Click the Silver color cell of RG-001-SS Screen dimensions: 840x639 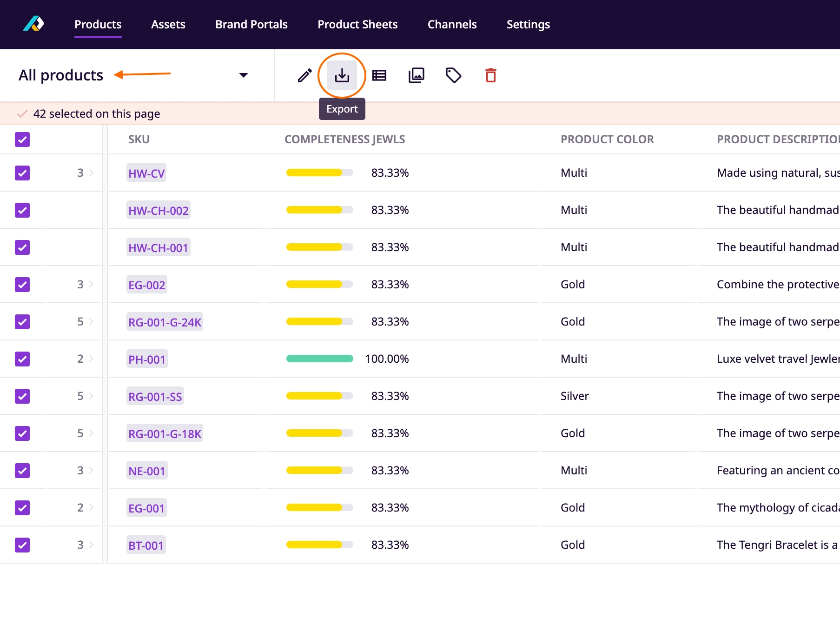[575, 396]
